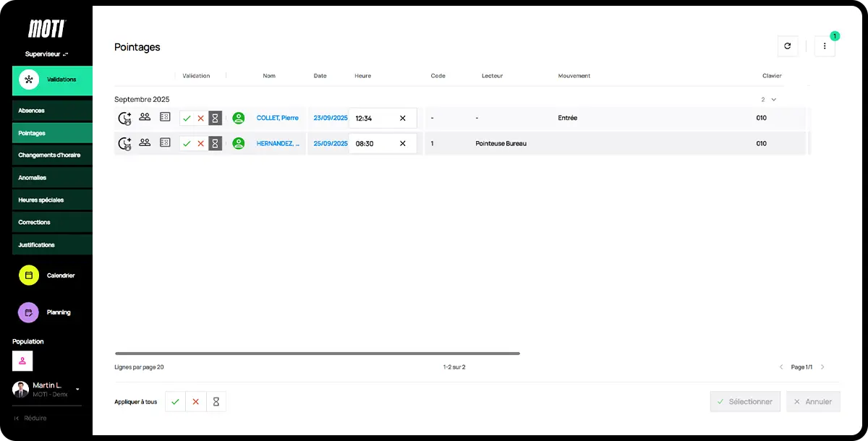Open the Lignes par page 20 selector
868x441 pixels.
pyautogui.click(x=139, y=367)
